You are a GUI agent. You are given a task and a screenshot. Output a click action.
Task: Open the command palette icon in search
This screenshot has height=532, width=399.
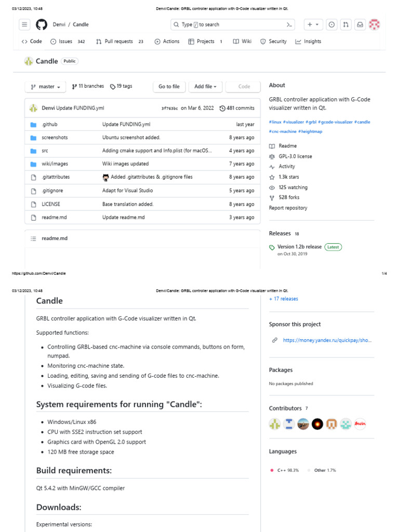pos(290,24)
